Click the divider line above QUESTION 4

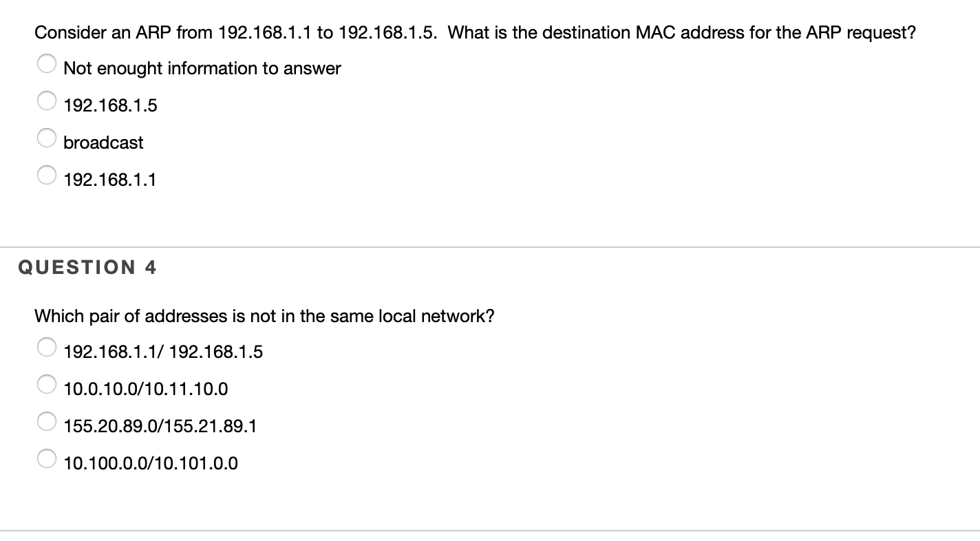point(490,247)
